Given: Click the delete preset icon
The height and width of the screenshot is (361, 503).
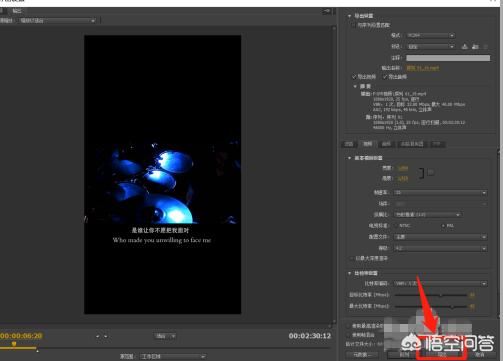Looking at the screenshot, I should pyautogui.click(x=486, y=46).
